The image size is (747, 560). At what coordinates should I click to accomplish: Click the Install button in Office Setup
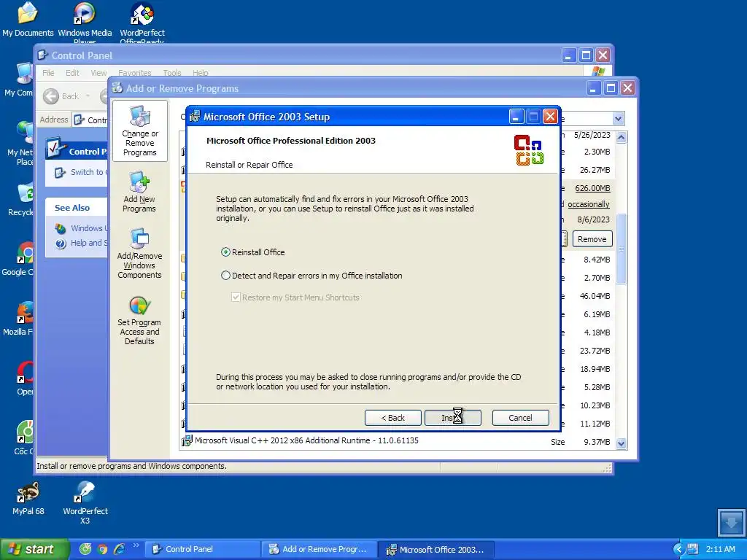(452, 418)
